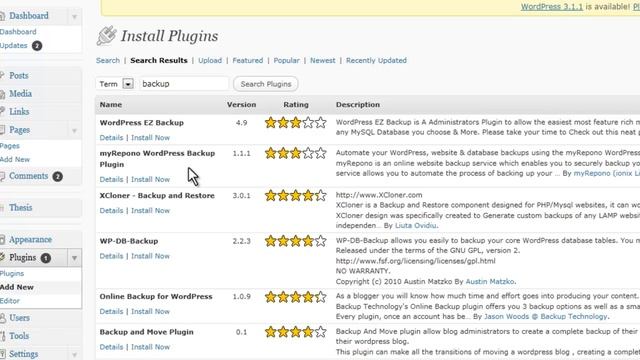
Task: Click the Plugins update count badge
Action: [x=46, y=258]
